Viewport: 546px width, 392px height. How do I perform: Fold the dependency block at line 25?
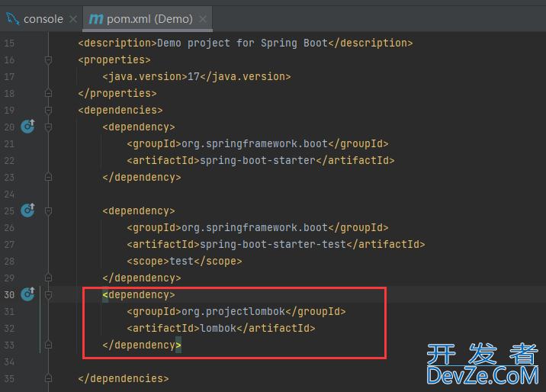pos(48,211)
